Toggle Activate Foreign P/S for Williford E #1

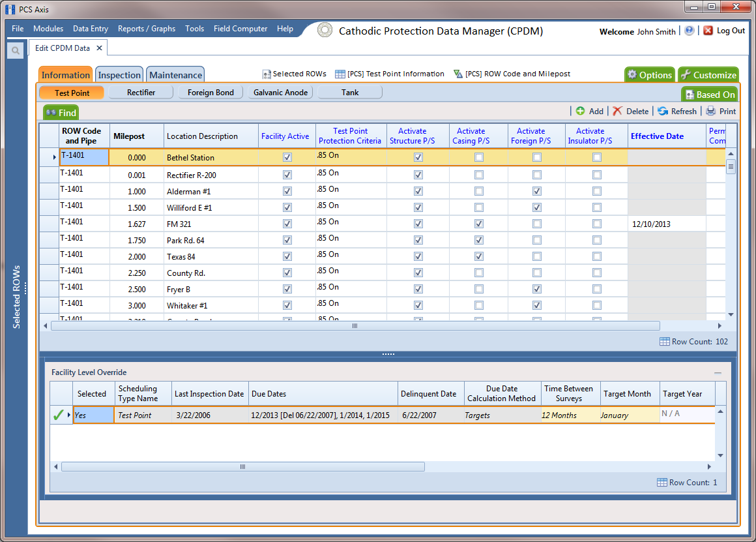(536, 207)
